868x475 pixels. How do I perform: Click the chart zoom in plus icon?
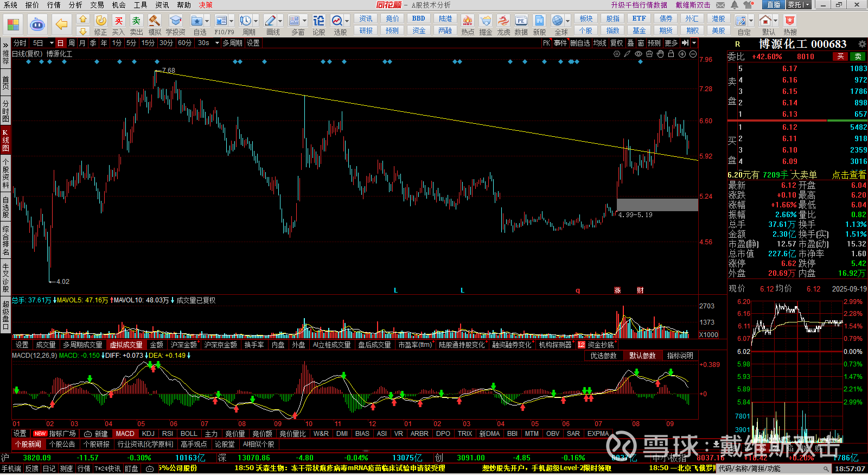[682, 54]
